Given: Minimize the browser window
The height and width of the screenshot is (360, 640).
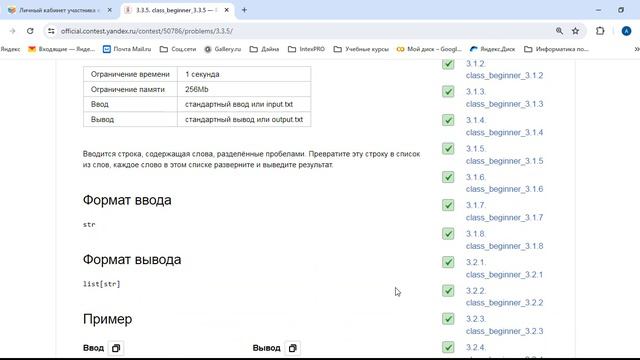Looking at the screenshot, I should pos(598,10).
